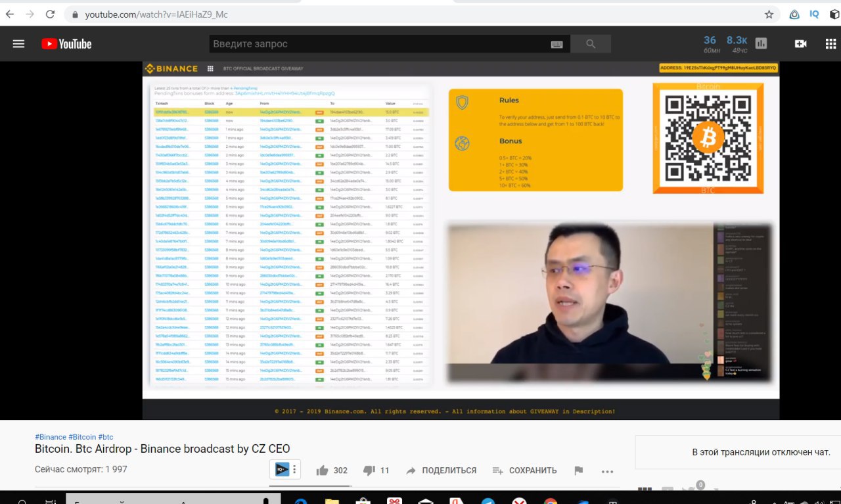Screen dimensions: 841x504
Task: Click the youtube.com address bar
Action: 420,14
